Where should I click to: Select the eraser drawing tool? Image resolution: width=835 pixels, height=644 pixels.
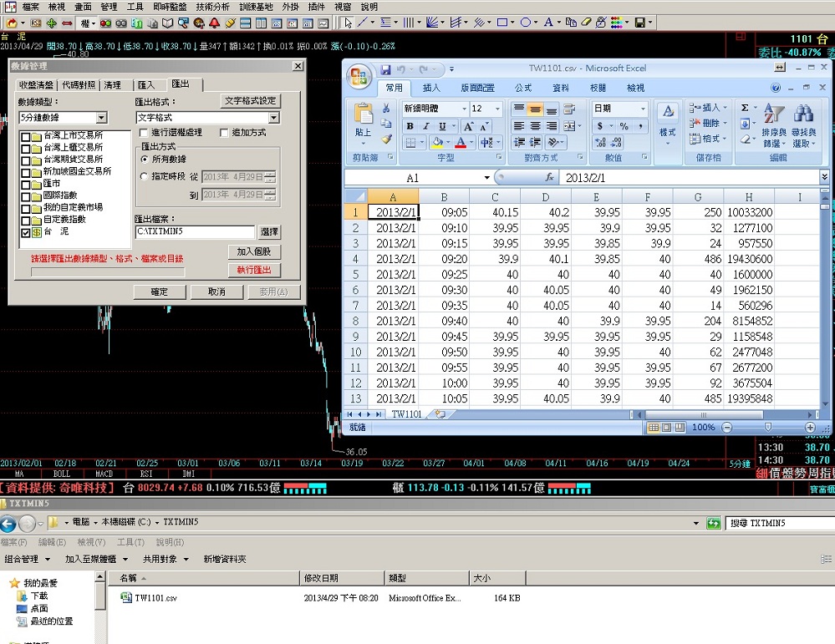tap(586, 23)
